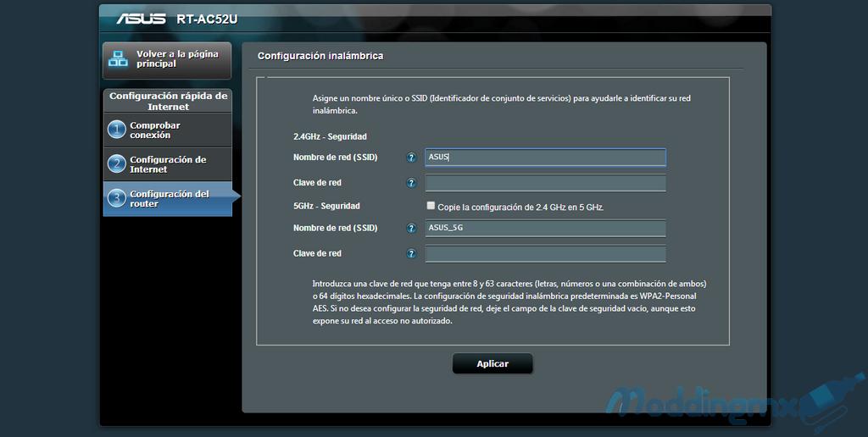Image resolution: width=868 pixels, height=437 pixels.
Task: Focus the 2.4GHz SSID field containing ASUS
Action: 545,158
